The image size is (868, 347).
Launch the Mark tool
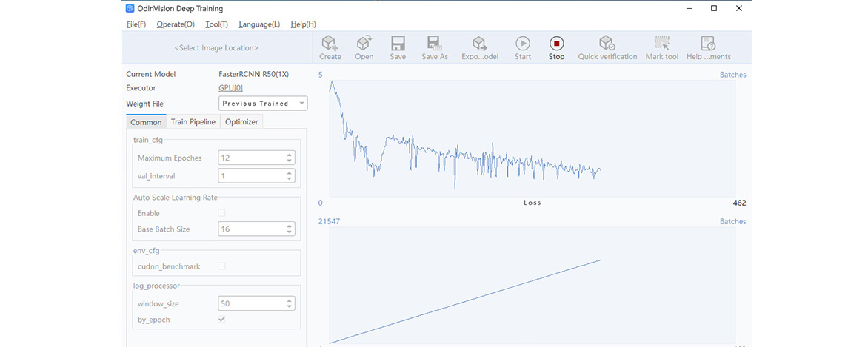click(x=661, y=44)
